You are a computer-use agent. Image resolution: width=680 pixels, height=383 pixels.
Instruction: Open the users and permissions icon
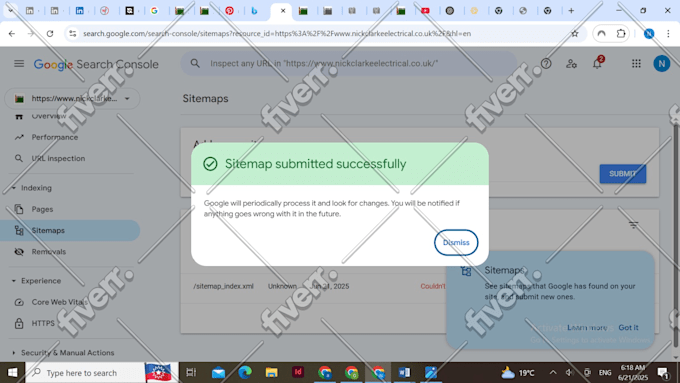[571, 64]
